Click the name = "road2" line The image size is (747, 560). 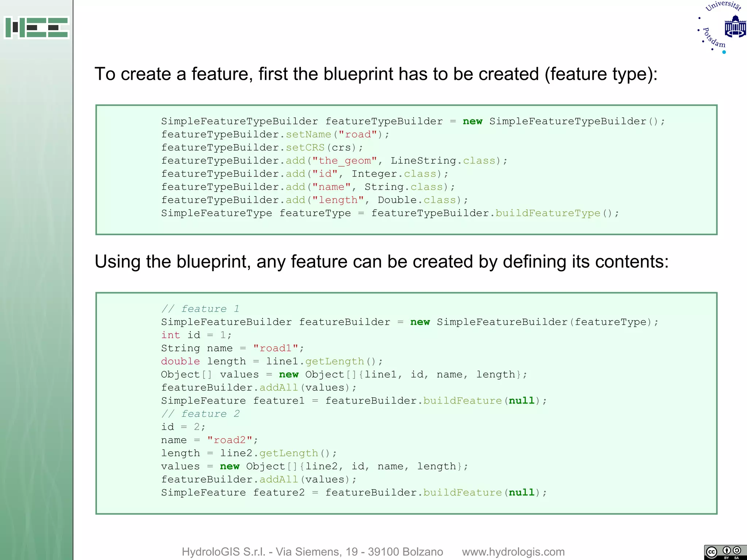pyautogui.click(x=210, y=440)
